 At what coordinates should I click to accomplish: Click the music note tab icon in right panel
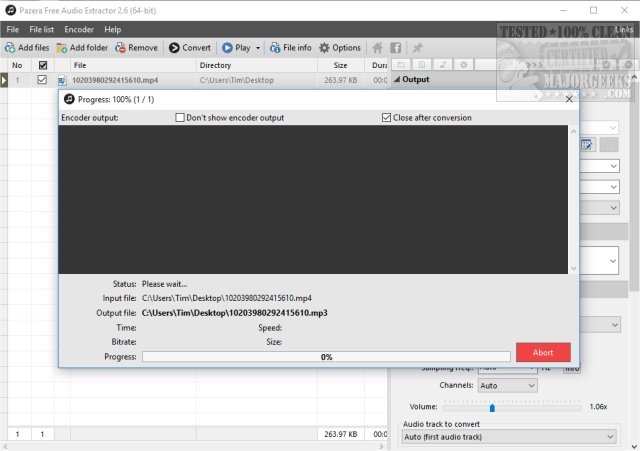click(443, 64)
